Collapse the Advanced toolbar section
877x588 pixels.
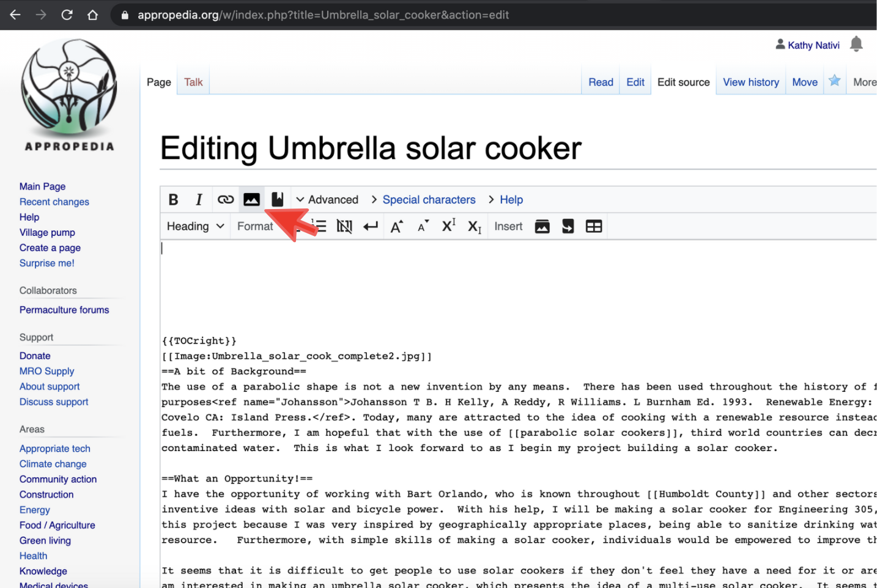327,200
